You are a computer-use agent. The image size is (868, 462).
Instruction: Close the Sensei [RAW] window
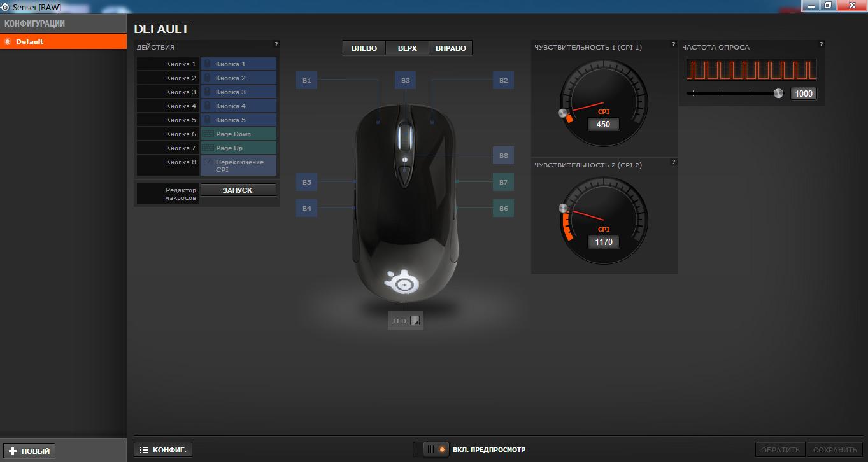point(851,5)
